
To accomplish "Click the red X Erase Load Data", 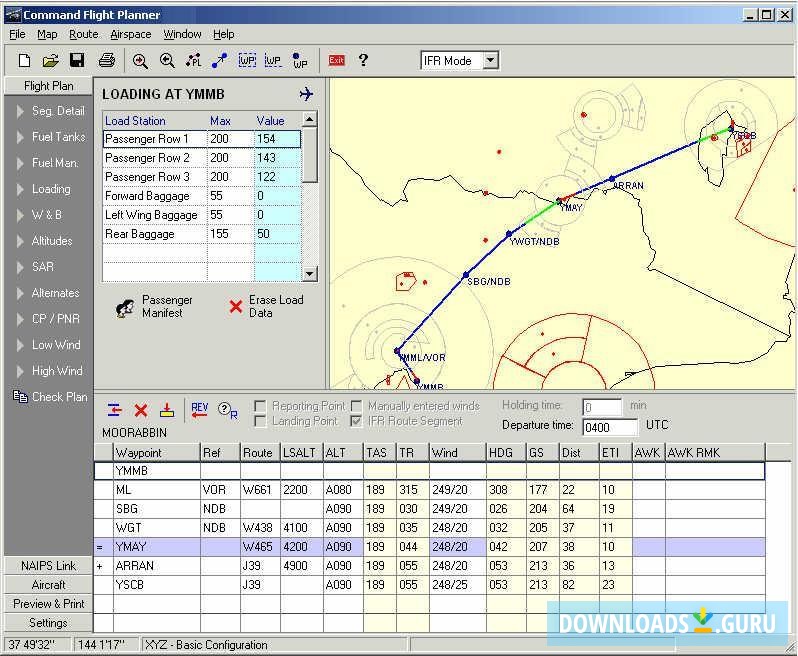I will click(x=236, y=306).
